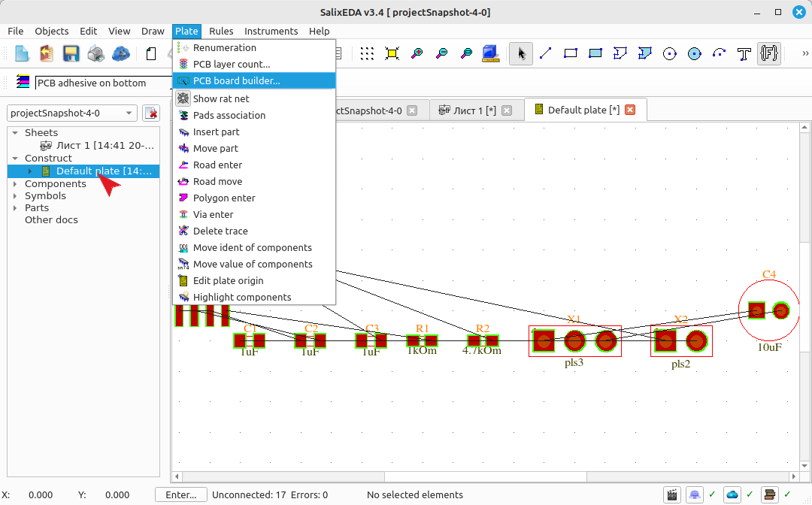Viewport: 812px width, 505px height.
Task: Toggle Show rat net menu option
Action: 254,98
